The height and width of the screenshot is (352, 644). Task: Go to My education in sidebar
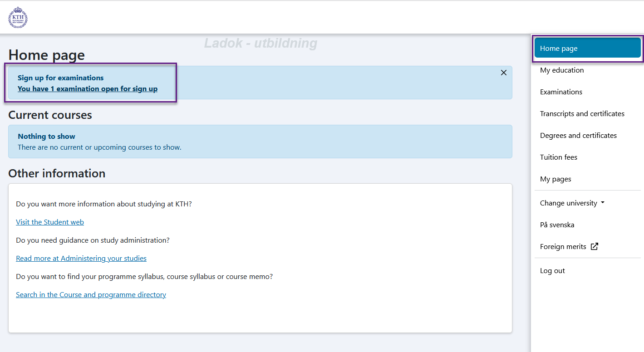click(x=562, y=70)
